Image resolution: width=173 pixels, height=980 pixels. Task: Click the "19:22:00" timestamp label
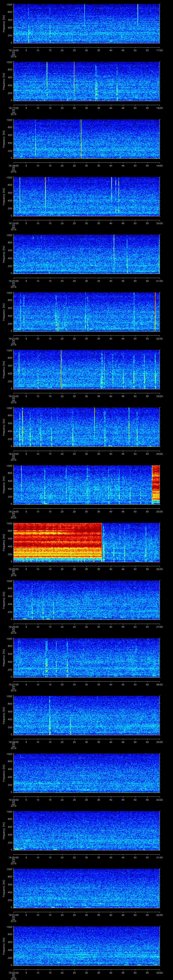point(13,396)
